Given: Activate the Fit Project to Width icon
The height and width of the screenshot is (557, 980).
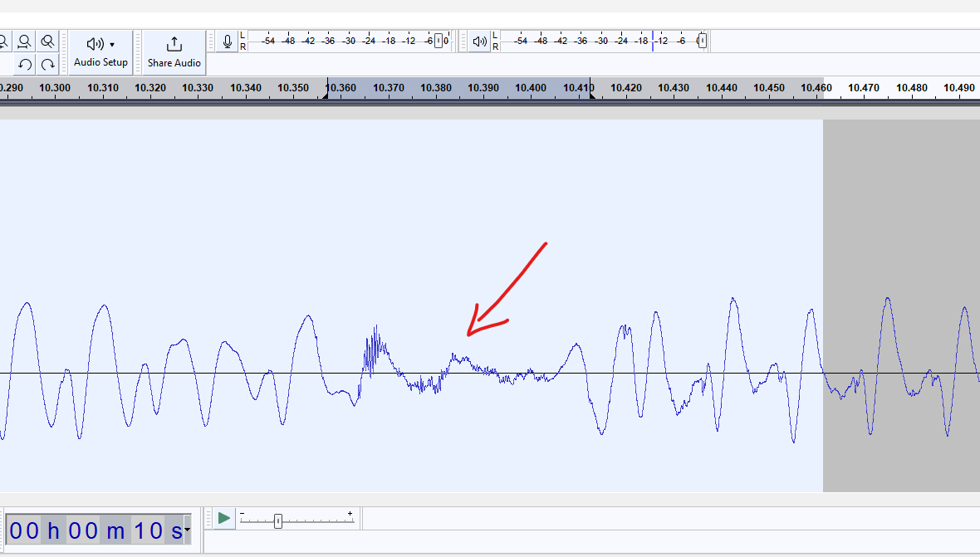Looking at the screenshot, I should point(47,41).
